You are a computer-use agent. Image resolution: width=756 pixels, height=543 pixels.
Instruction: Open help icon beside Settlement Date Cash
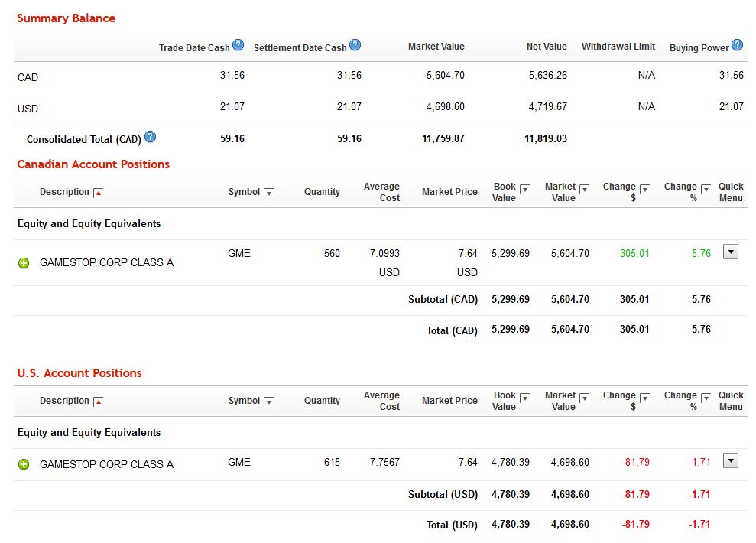coord(355,45)
